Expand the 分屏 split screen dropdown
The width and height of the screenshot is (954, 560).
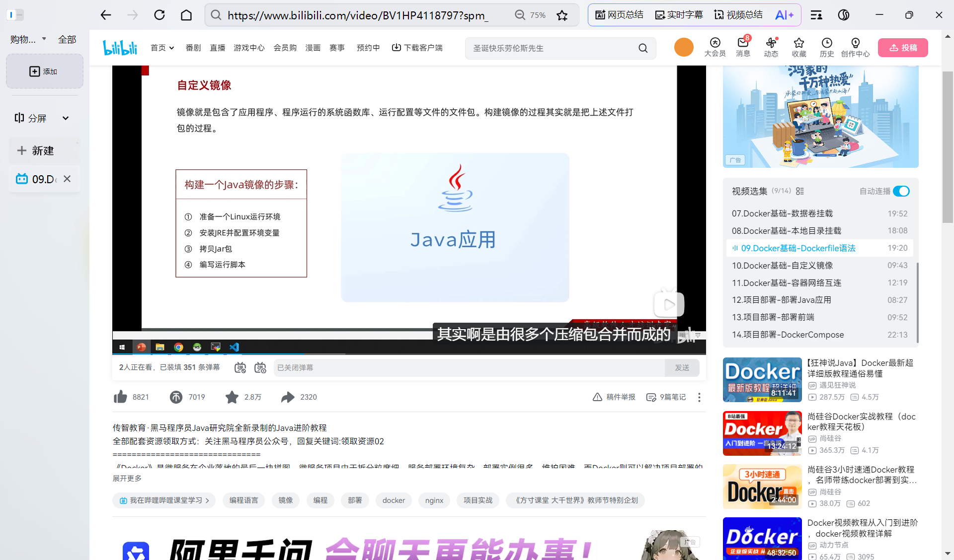[66, 118]
